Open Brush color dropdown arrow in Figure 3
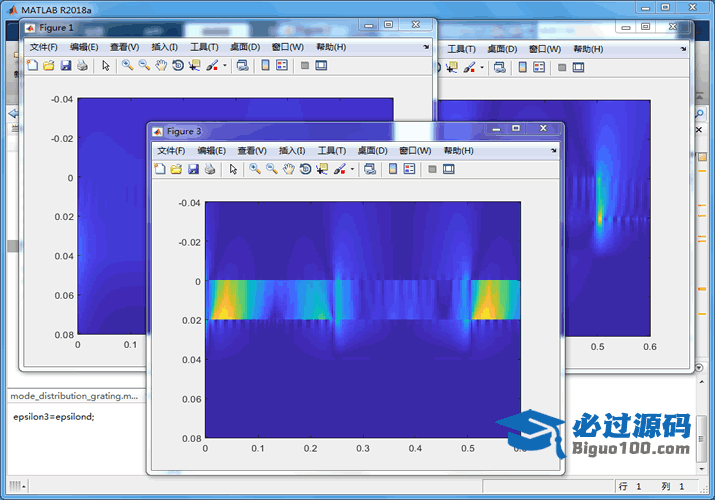The width and height of the screenshot is (715, 500). [x=352, y=169]
